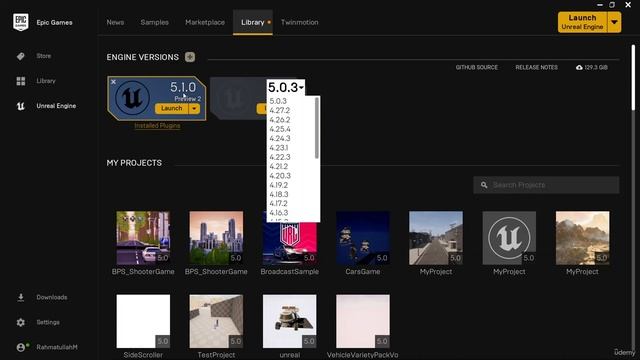Collapse the 5.0.3 version dropdown

click(286, 87)
